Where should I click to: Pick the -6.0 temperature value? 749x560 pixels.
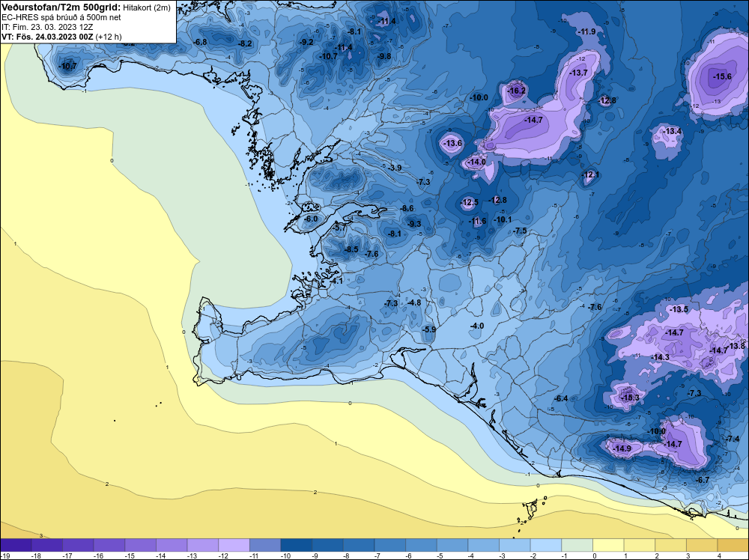(x=311, y=219)
